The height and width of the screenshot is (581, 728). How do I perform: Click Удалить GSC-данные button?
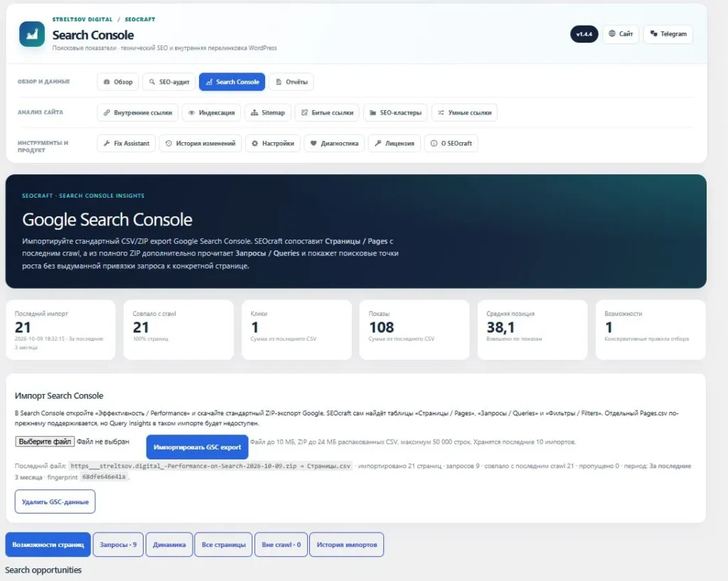[x=55, y=501]
